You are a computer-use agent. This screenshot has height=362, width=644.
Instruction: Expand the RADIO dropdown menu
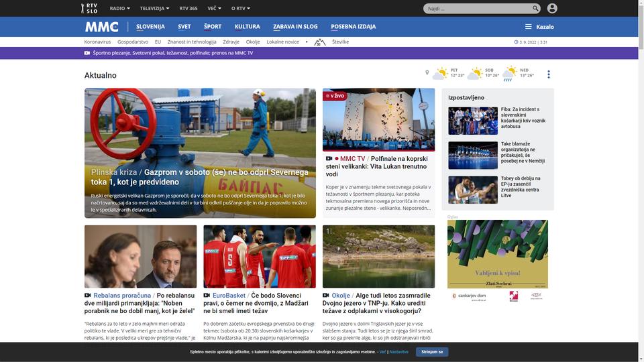click(x=119, y=8)
